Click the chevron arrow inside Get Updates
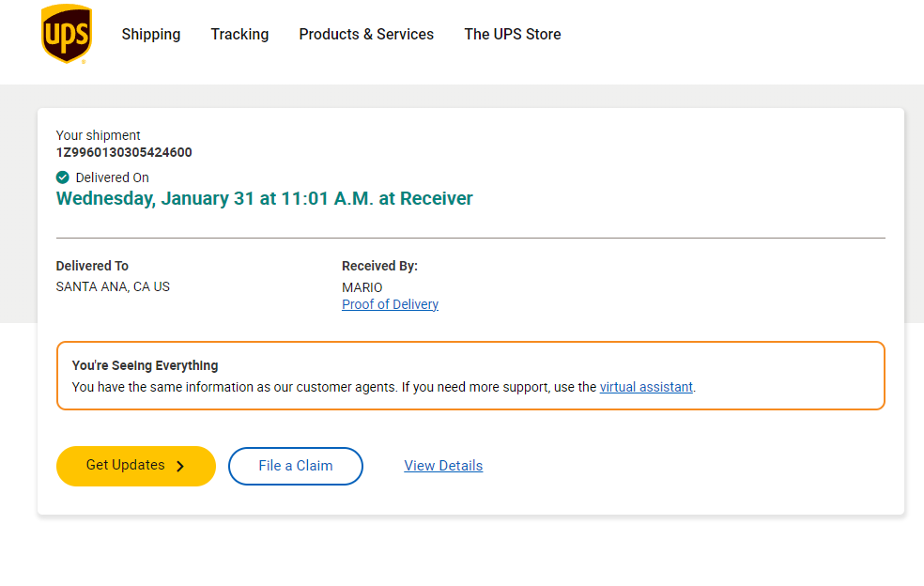The image size is (924, 586). coord(180,467)
